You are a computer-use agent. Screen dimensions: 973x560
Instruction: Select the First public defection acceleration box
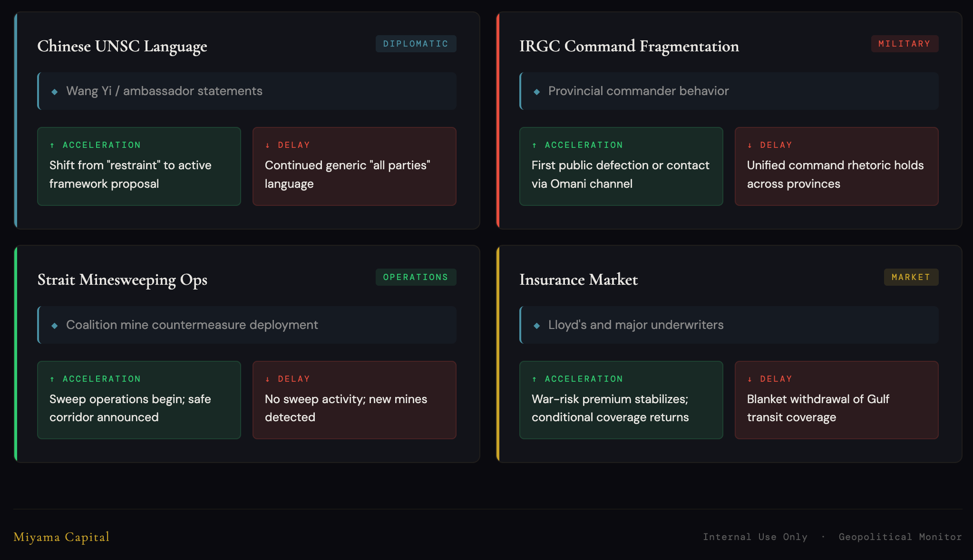click(621, 166)
